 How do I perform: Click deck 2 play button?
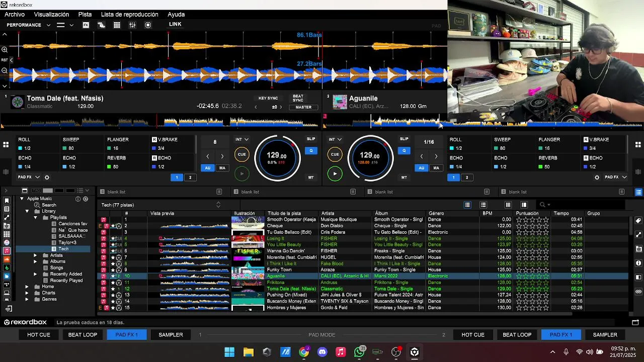tap(335, 174)
